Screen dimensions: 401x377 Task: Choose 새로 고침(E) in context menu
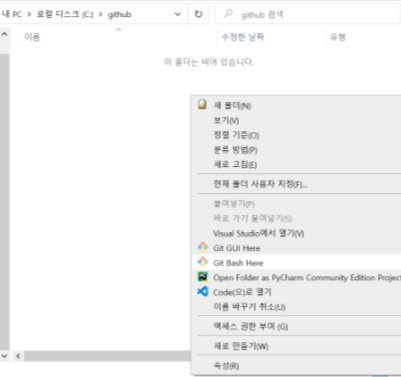point(297,164)
